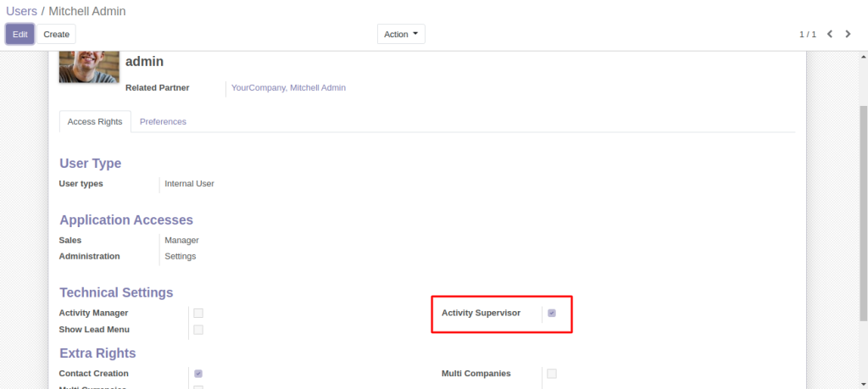Screen dimensions: 868x389
Task: Click the 'Multi Companies' label
Action: 476,374
